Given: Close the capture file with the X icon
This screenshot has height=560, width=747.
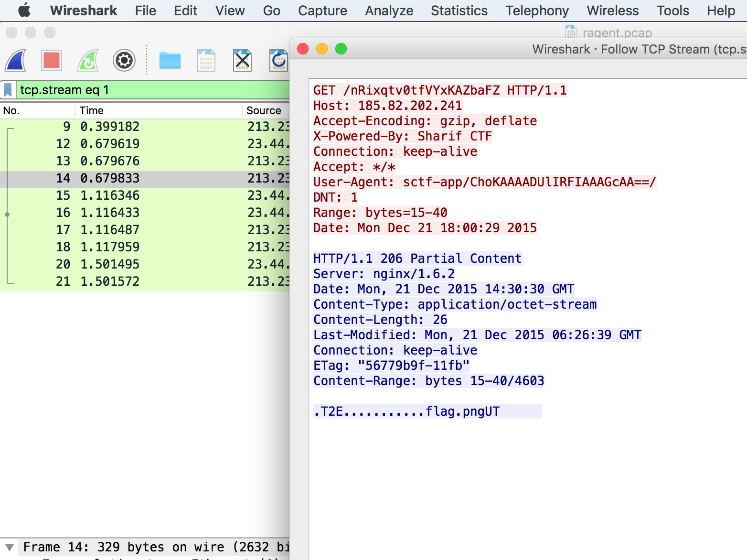Looking at the screenshot, I should point(243,60).
